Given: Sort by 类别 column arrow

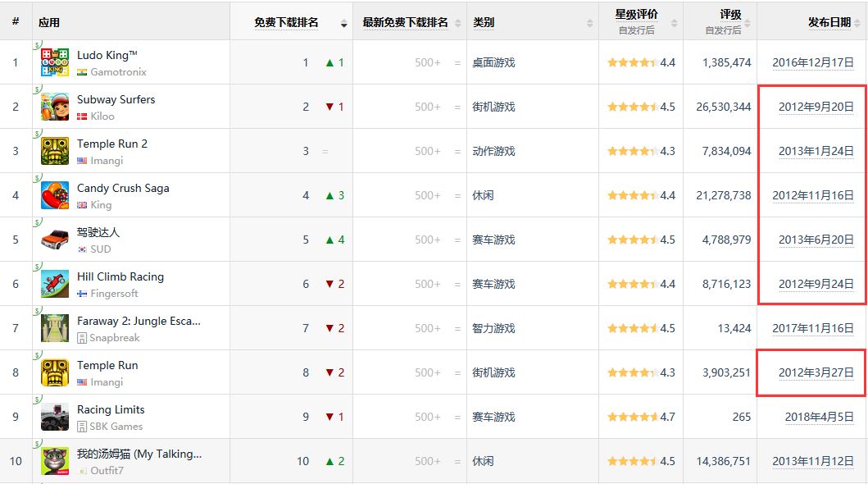Looking at the screenshot, I should [x=589, y=23].
